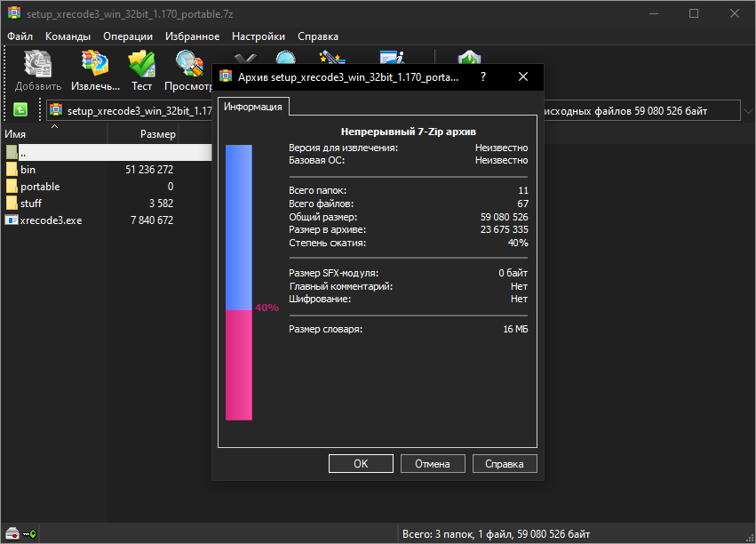Image resolution: width=756 pixels, height=544 pixels.
Task: Select the 'bin' folder name
Action: 28,169
